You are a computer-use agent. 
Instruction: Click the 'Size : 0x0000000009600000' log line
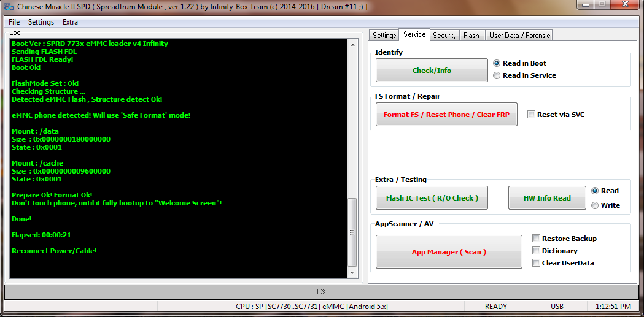click(x=61, y=171)
